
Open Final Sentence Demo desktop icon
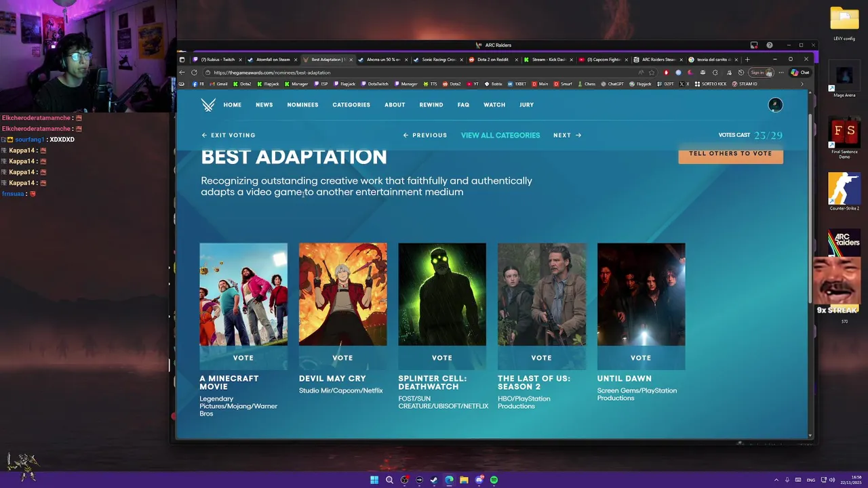point(844,139)
